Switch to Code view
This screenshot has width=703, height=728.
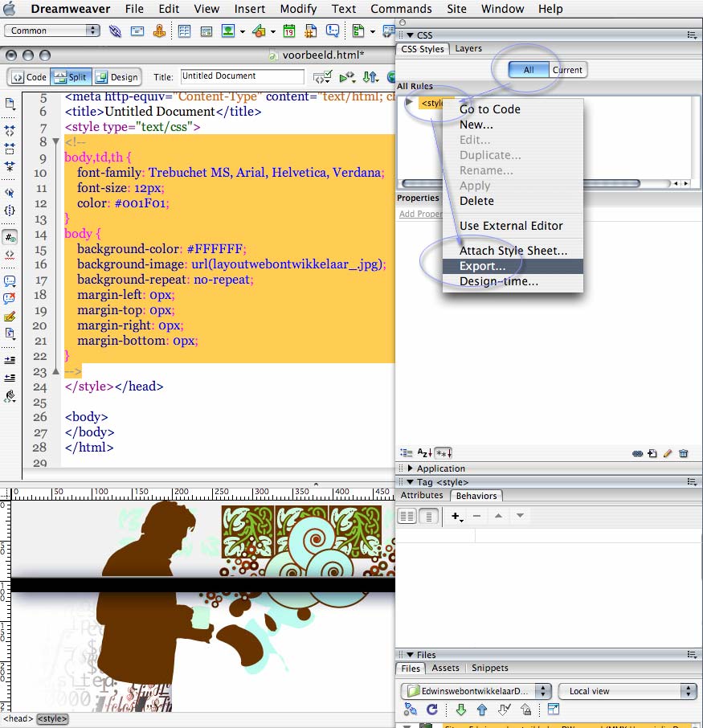pos(29,77)
